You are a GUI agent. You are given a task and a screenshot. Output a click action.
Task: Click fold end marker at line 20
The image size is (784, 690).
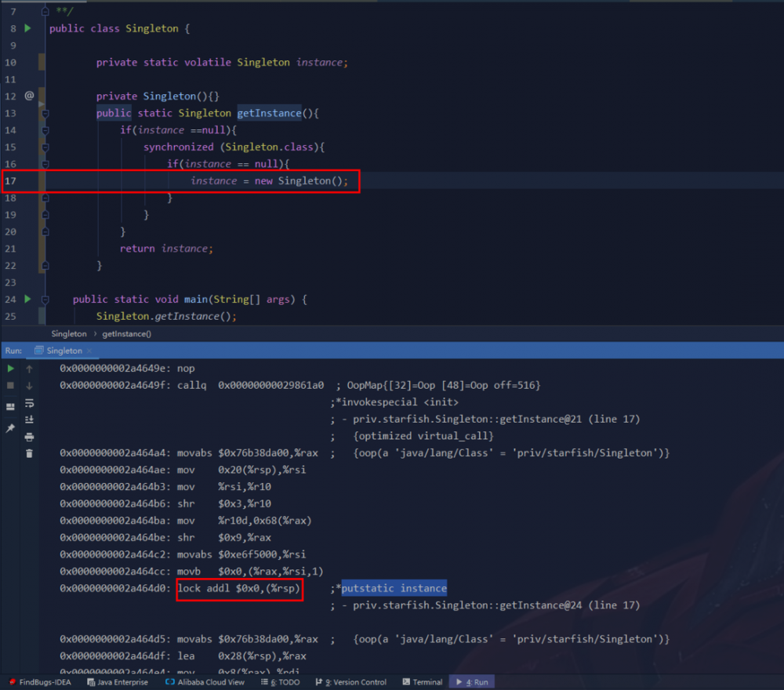[x=45, y=232]
